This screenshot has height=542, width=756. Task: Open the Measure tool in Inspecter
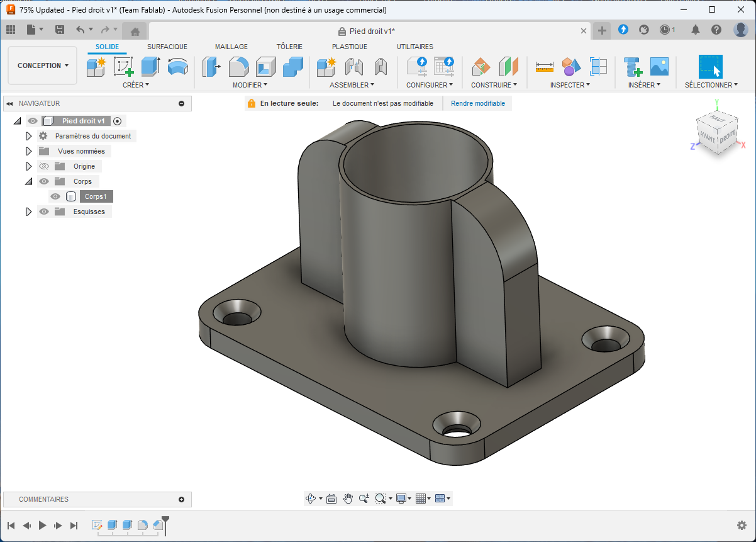(544, 66)
